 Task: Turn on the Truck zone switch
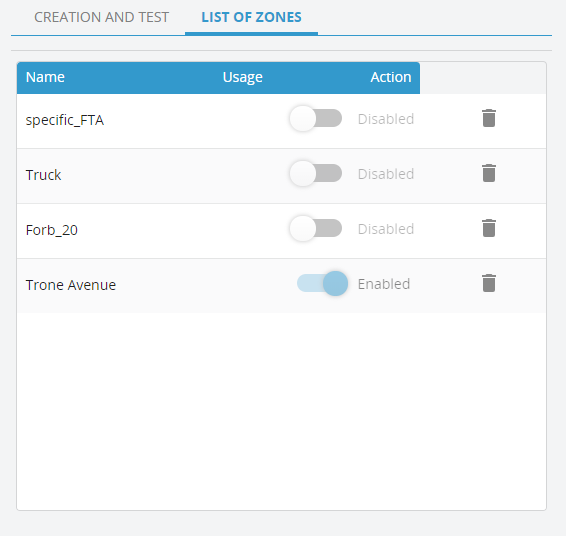(x=316, y=173)
